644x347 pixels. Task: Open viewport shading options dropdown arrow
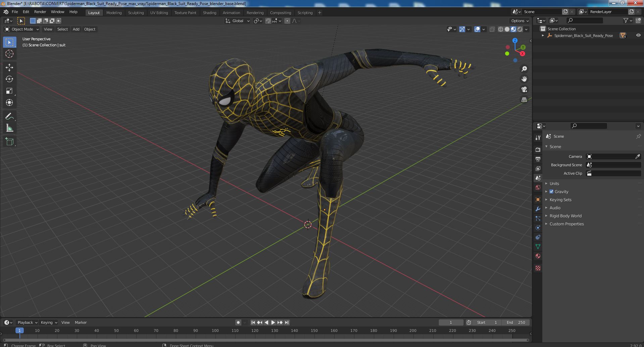tap(526, 29)
